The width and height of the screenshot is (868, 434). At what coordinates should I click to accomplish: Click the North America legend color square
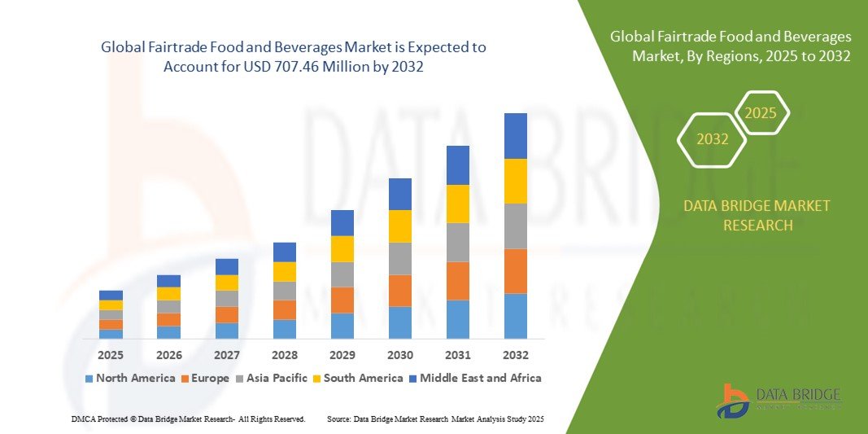89,379
